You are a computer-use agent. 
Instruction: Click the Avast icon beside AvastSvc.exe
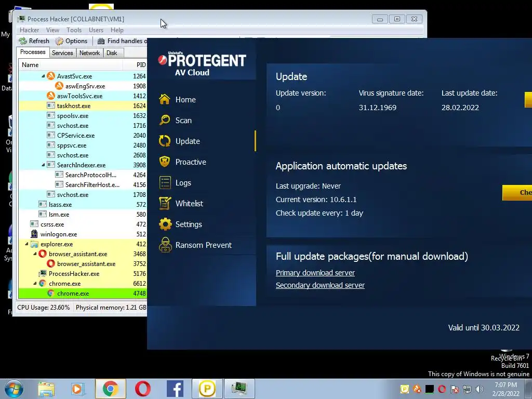click(51, 76)
